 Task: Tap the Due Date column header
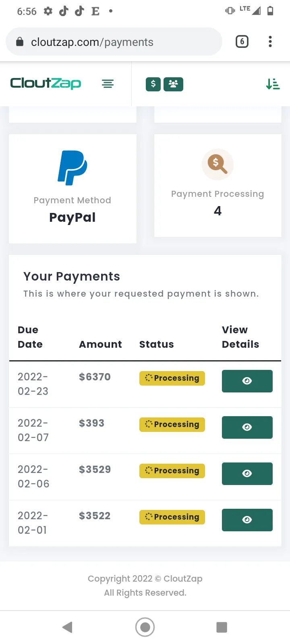point(30,337)
